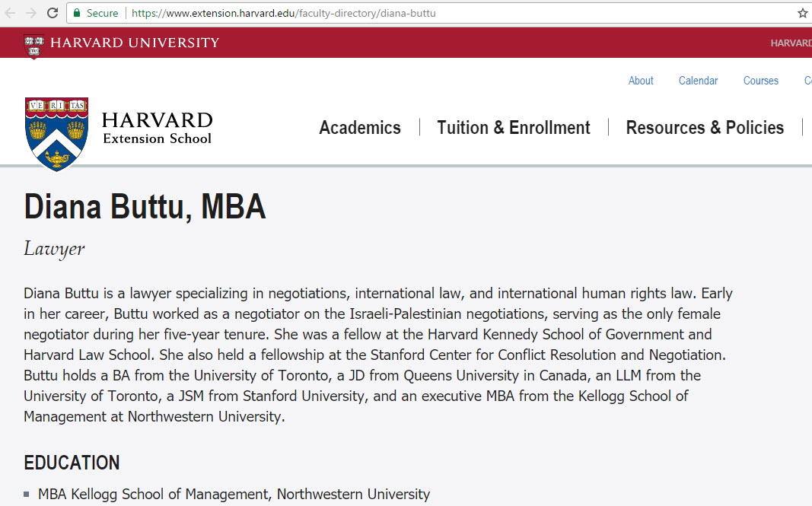Click the green padlock security icon
This screenshot has height=506, width=812.
click(x=77, y=13)
